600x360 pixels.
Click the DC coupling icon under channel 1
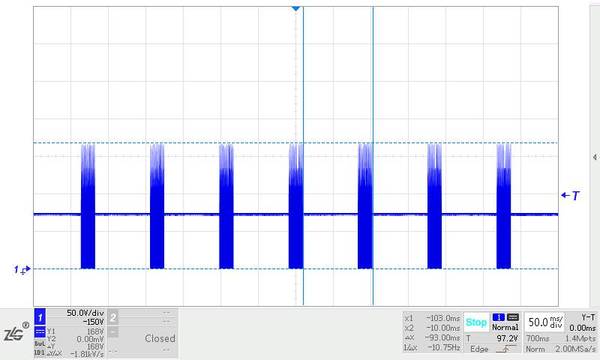pos(40,332)
